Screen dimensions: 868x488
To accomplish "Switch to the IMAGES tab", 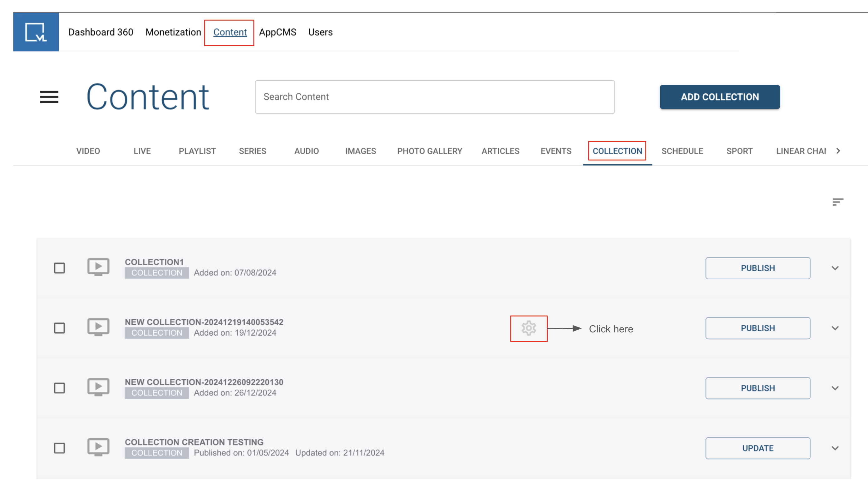I will (x=361, y=151).
